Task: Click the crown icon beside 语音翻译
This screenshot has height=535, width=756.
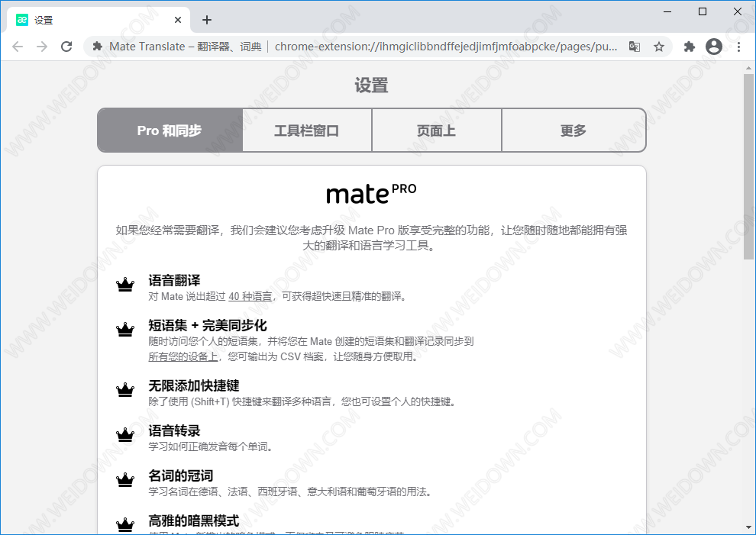Action: (x=125, y=285)
